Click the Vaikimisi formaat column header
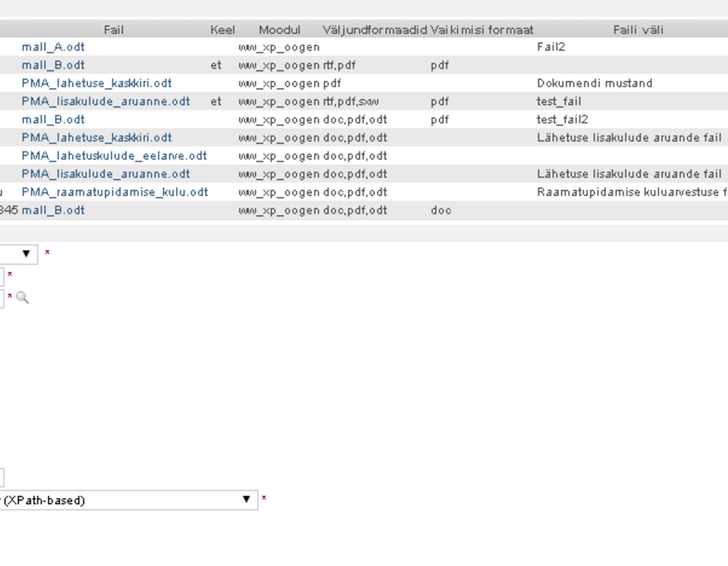Viewport: 728px width, 566px height. click(481, 30)
